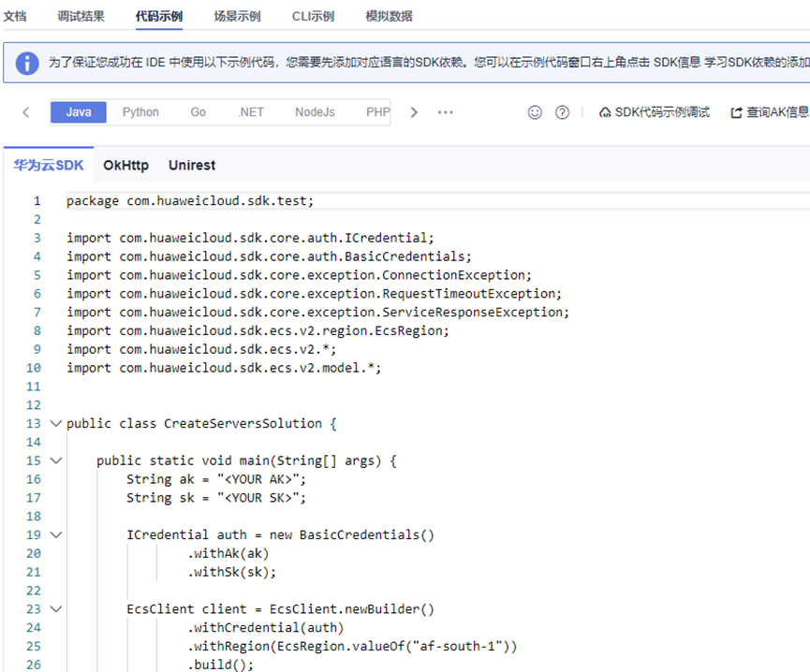Click the import ConnectionException line
Screen dimensions: 810x672
pos(299,275)
